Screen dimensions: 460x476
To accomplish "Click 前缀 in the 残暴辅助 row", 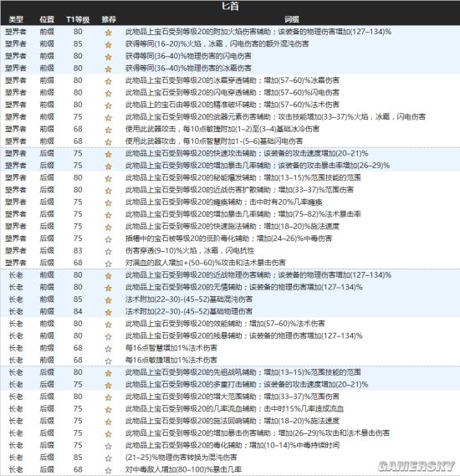I will point(47,335).
